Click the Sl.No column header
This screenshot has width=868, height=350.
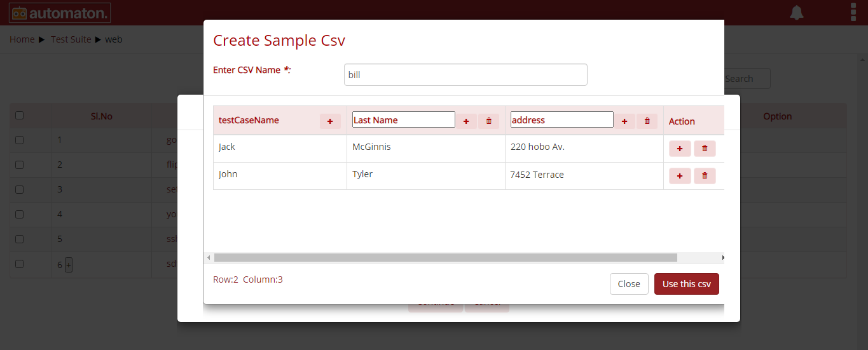(102, 116)
